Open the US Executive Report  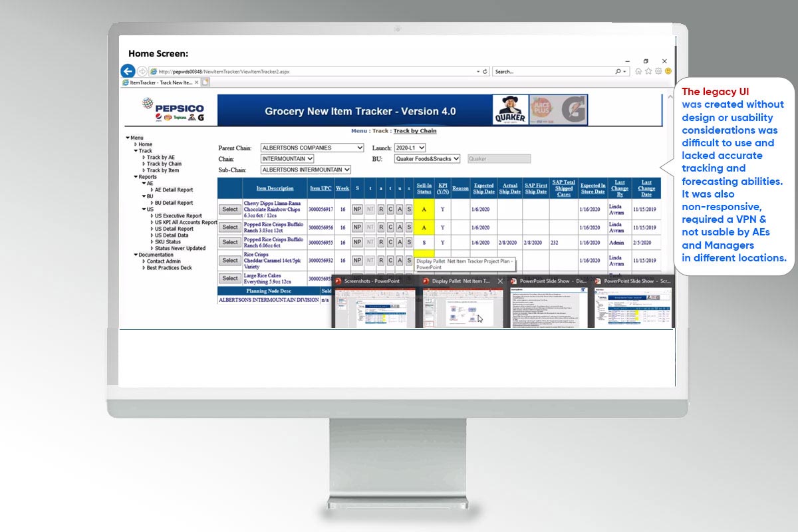pyautogui.click(x=178, y=216)
